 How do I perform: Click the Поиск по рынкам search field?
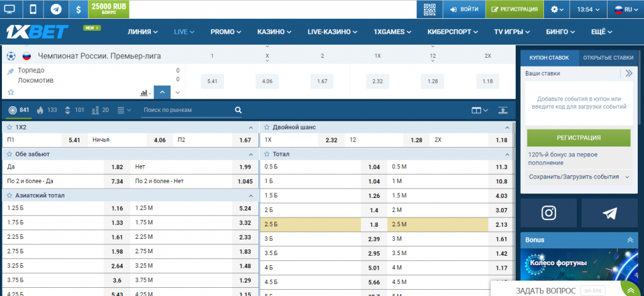pyautogui.click(x=187, y=110)
